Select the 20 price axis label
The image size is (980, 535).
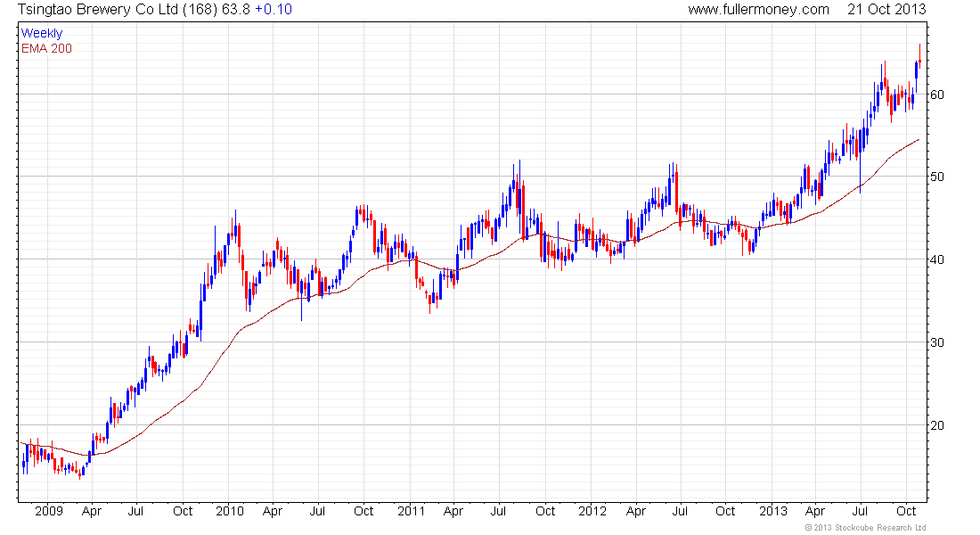click(937, 425)
